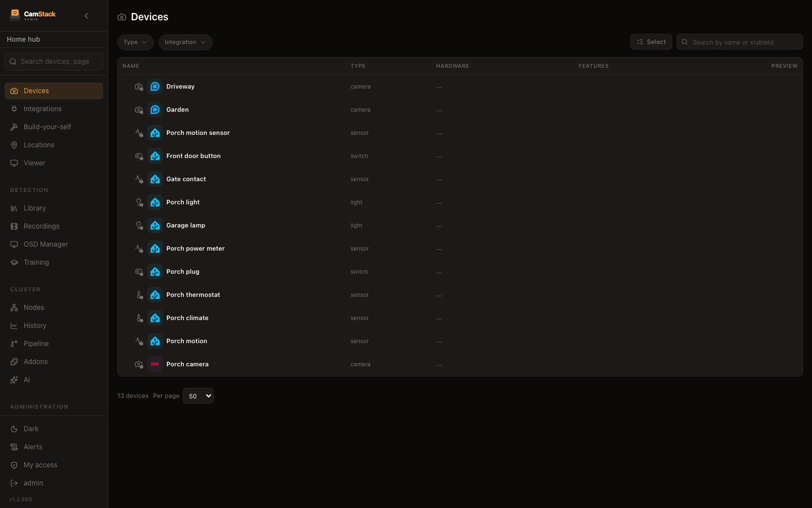The image size is (812, 508).
Task: Open the Per page dropdown
Action: [x=198, y=396]
